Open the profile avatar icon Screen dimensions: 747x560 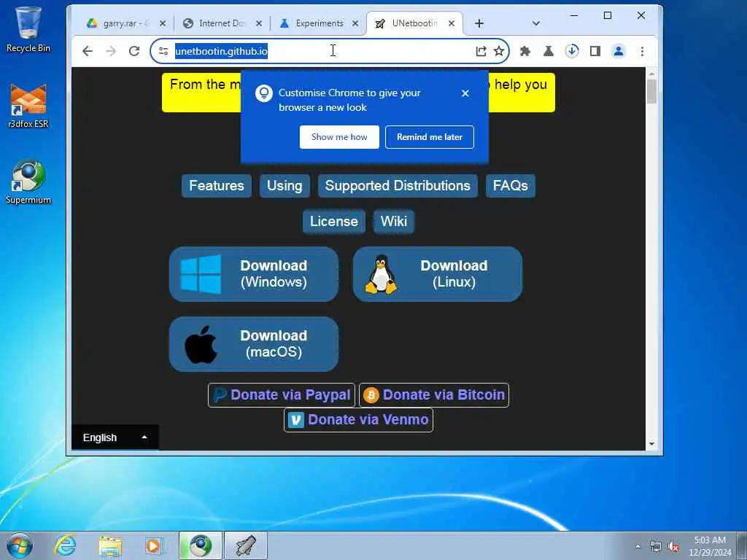(x=619, y=51)
